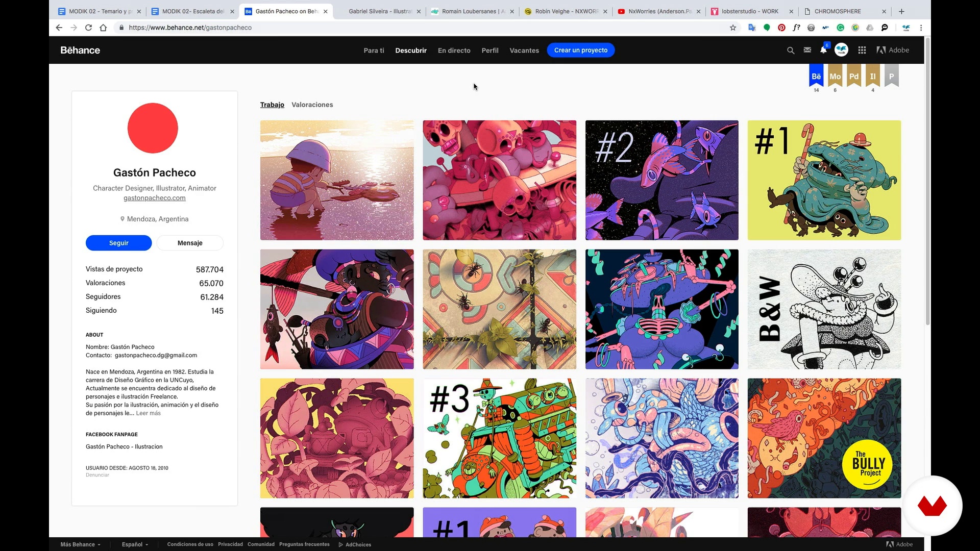This screenshot has width=980, height=551.
Task: Click the red floating logo button
Action: tap(932, 506)
